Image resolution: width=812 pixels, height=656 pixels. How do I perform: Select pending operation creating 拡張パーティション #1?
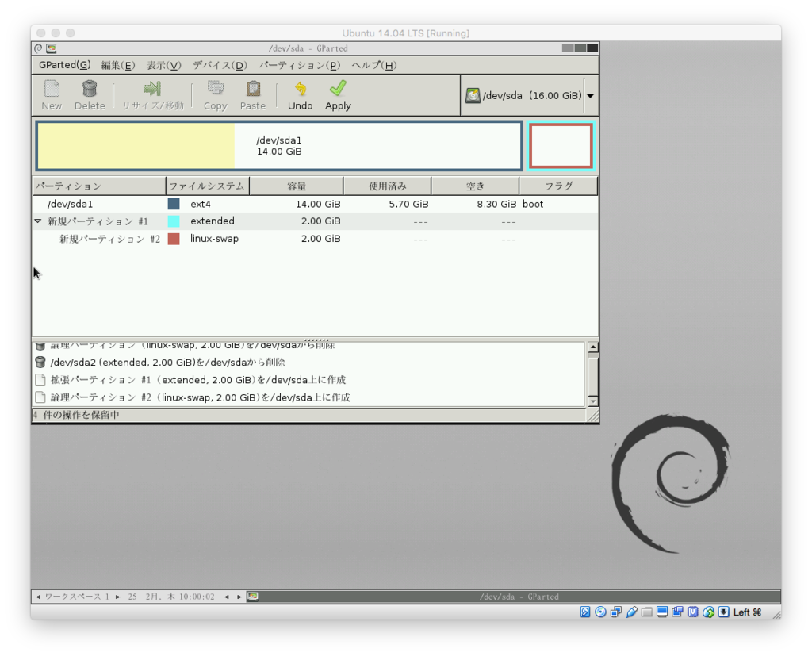tap(309, 380)
